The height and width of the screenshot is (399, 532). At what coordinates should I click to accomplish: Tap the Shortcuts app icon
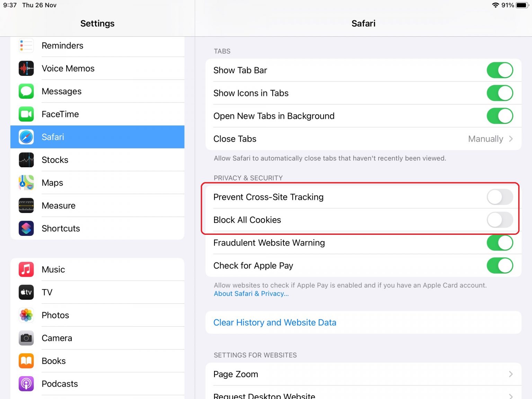click(26, 229)
